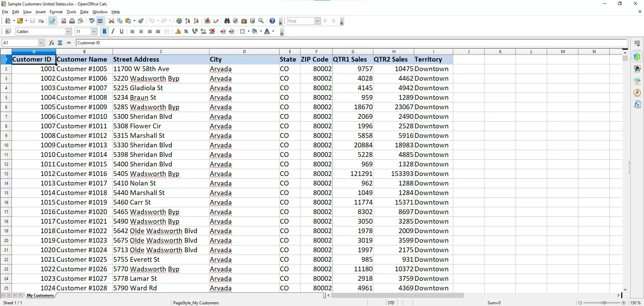The height and width of the screenshot is (306, 644).
Task: Center text horizontally
Action: click(x=141, y=32)
